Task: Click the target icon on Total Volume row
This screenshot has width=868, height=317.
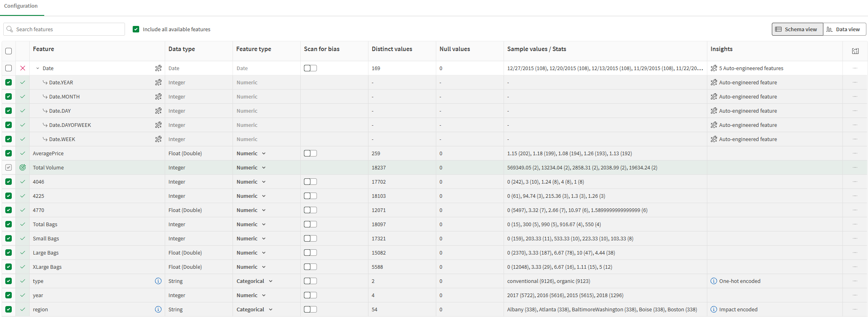Action: 23,167
